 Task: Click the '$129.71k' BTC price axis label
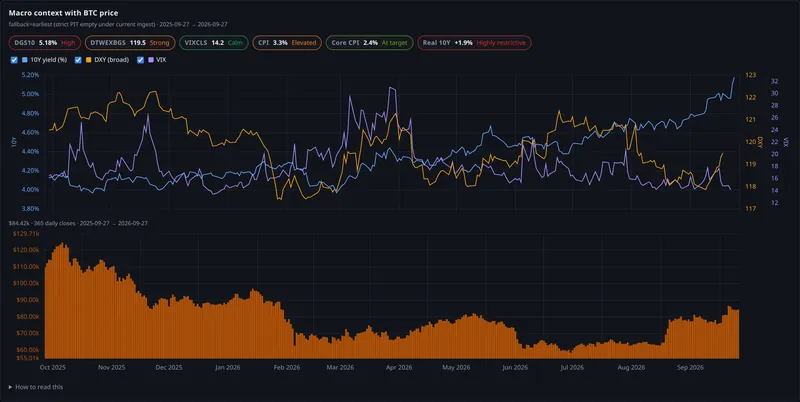[28, 233]
